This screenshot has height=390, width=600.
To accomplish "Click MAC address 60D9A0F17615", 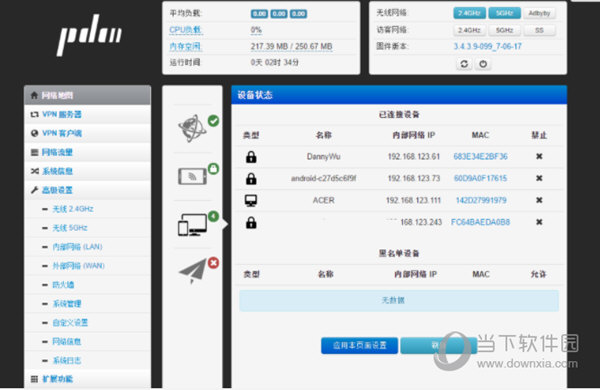I will tap(480, 178).
